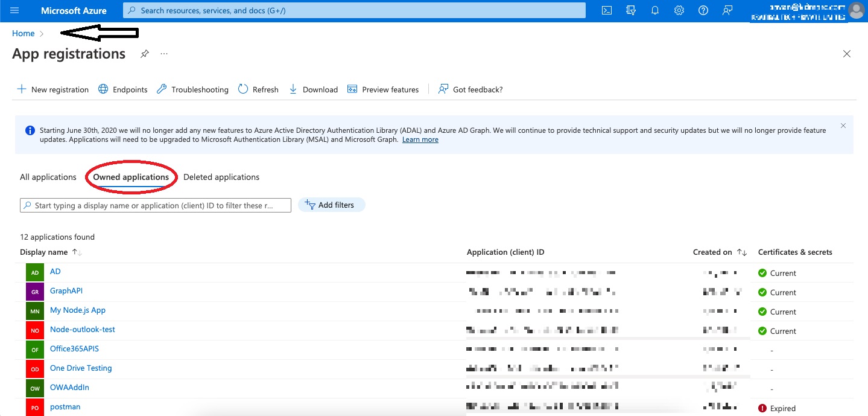
Task: Go to Home breadcrumb
Action: coord(23,33)
